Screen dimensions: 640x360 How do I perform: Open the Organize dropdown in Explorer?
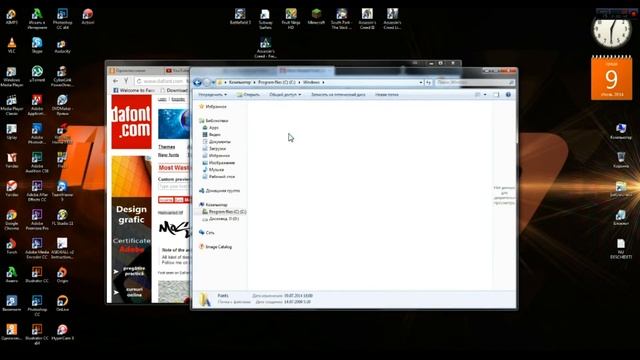coord(212,95)
